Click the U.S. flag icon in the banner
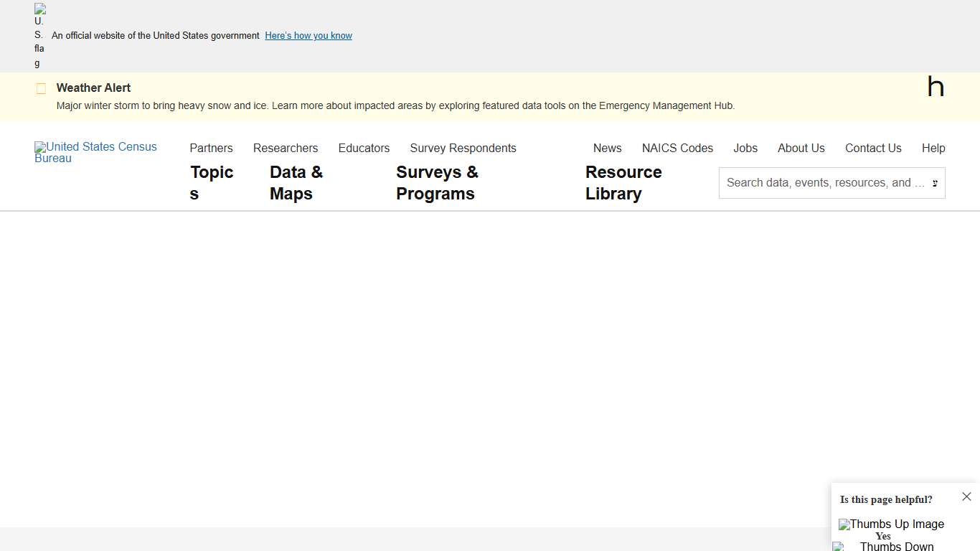This screenshot has height=551, width=980. point(39,34)
